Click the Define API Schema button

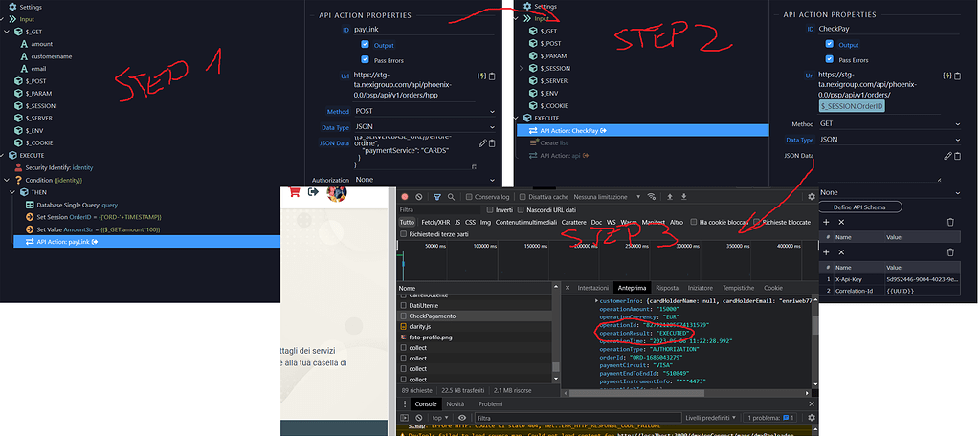pyautogui.click(x=861, y=207)
